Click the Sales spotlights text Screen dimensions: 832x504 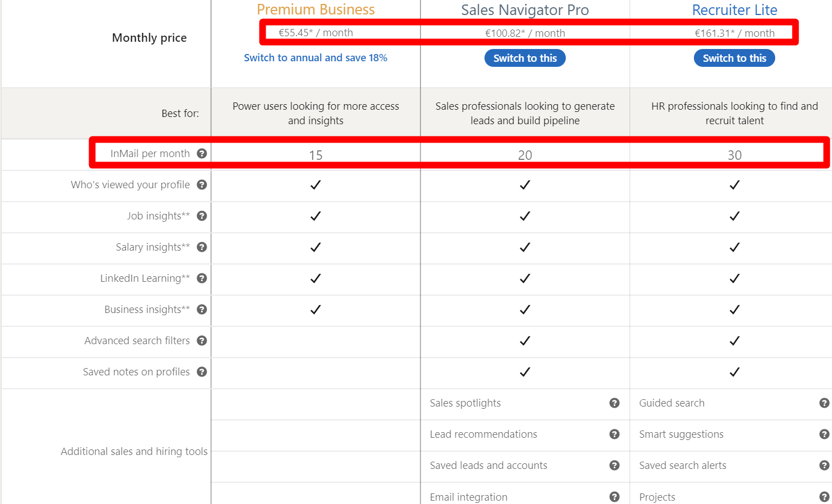click(465, 403)
